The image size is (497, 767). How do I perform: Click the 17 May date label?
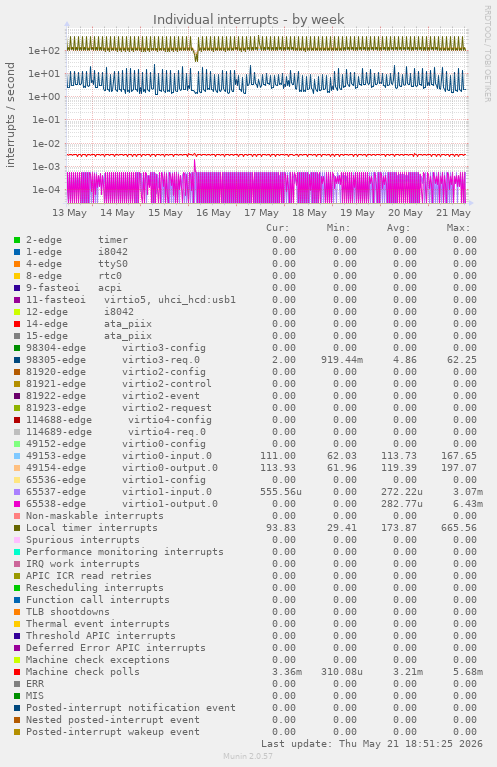pyautogui.click(x=261, y=213)
